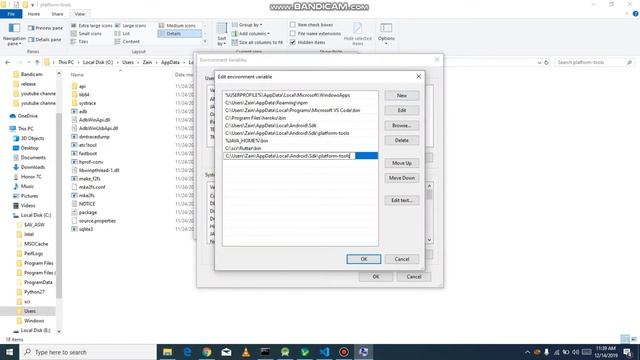Click the Edit button in the dialog
The height and width of the screenshot is (360, 640).
(x=402, y=110)
